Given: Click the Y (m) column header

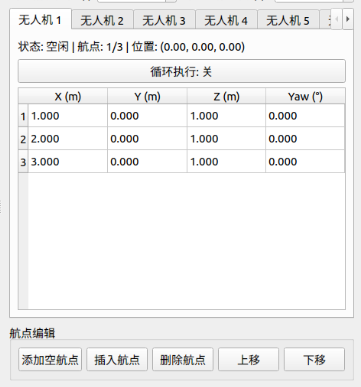Looking at the screenshot, I should 147,96.
